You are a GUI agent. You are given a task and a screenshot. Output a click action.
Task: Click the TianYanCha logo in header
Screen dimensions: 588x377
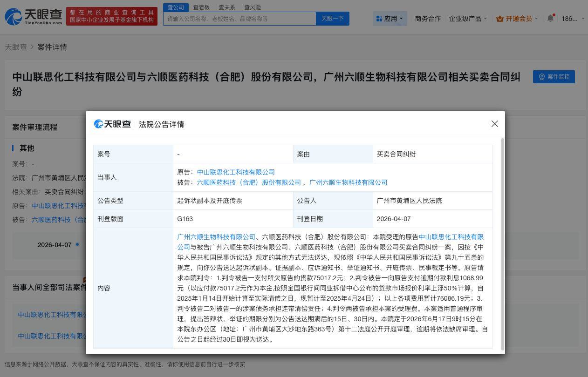coord(34,16)
